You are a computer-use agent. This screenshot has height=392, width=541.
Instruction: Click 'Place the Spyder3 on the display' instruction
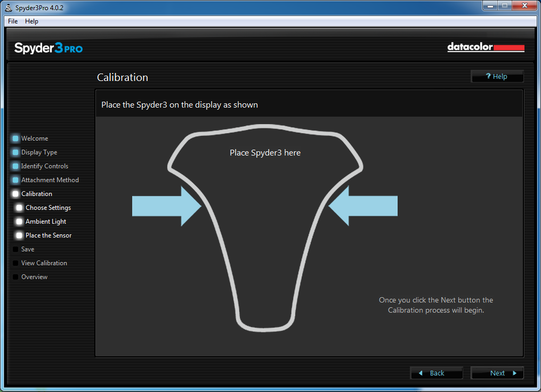pyautogui.click(x=180, y=105)
